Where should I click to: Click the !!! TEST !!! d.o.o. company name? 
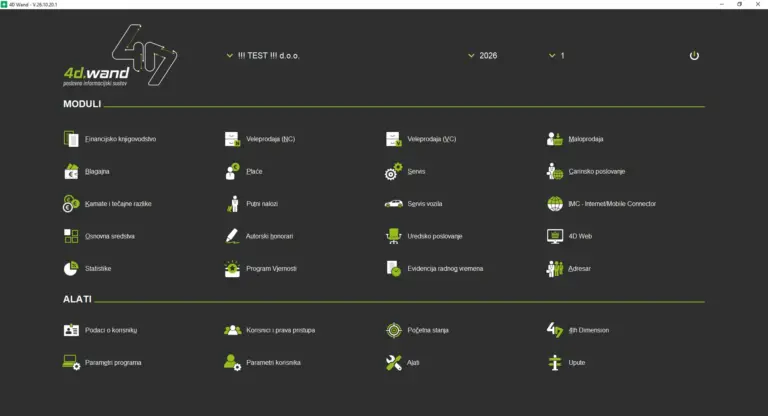(268, 56)
